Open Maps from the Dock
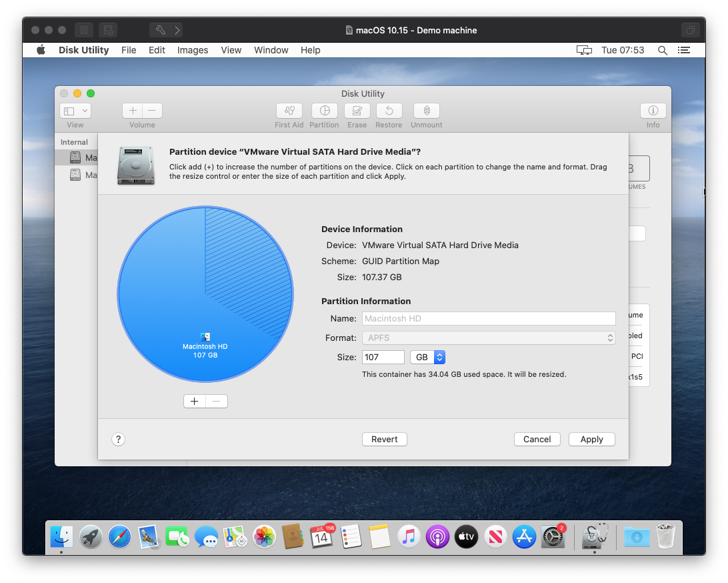This screenshot has width=728, height=583. (x=235, y=537)
